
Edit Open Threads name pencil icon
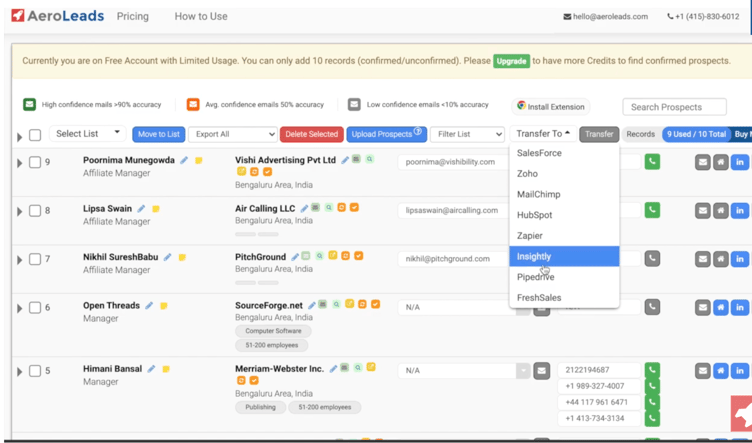point(149,306)
